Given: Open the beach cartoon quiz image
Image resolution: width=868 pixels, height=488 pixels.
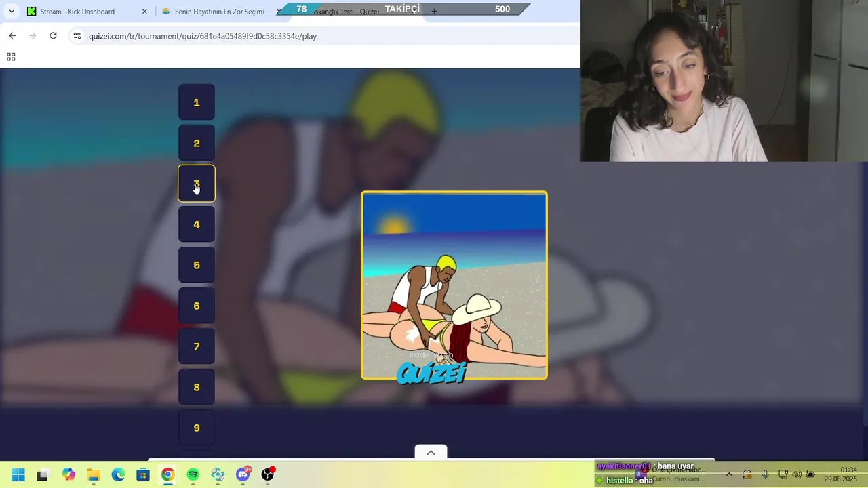Looking at the screenshot, I should (x=454, y=285).
